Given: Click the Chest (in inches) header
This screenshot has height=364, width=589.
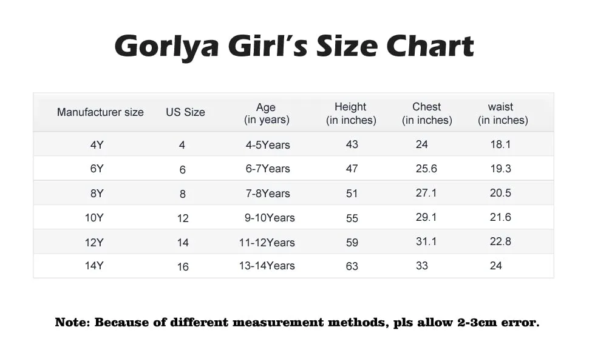Looking at the screenshot, I should click(x=427, y=113).
